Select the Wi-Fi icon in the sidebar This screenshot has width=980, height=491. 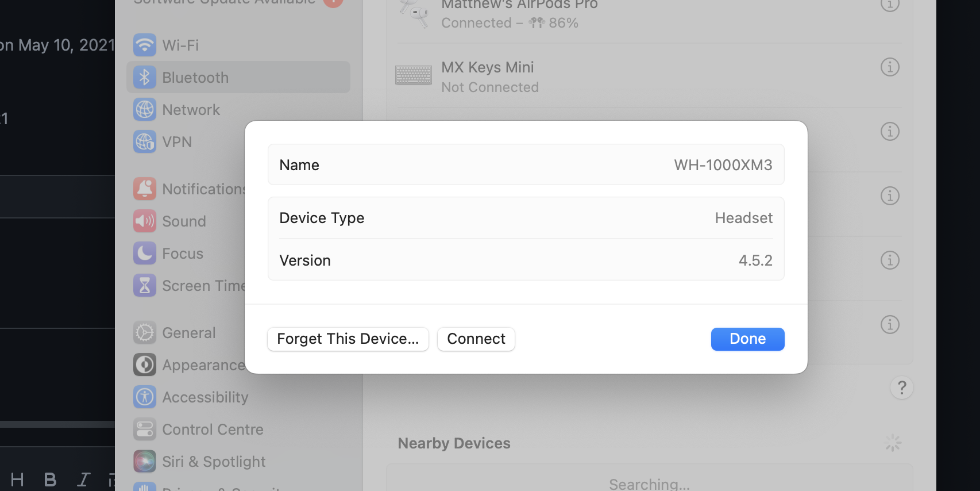pos(144,45)
